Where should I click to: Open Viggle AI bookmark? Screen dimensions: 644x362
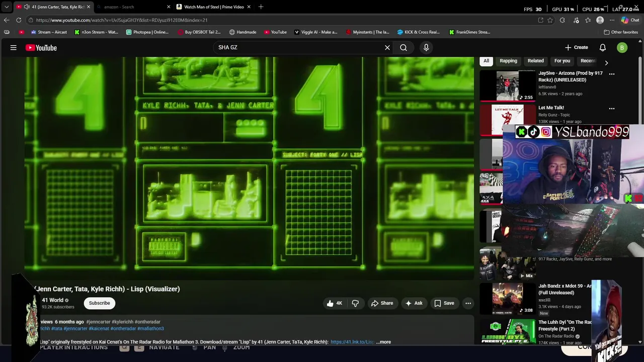point(315,32)
